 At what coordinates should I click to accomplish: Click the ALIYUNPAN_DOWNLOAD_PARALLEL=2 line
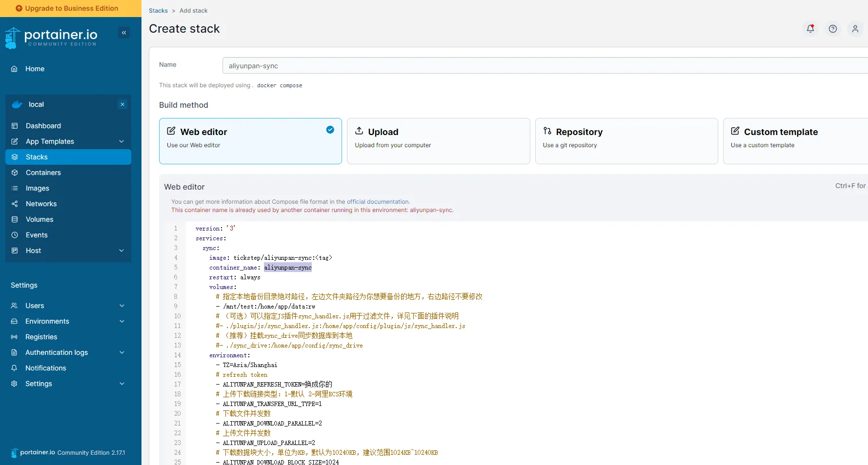point(269,424)
